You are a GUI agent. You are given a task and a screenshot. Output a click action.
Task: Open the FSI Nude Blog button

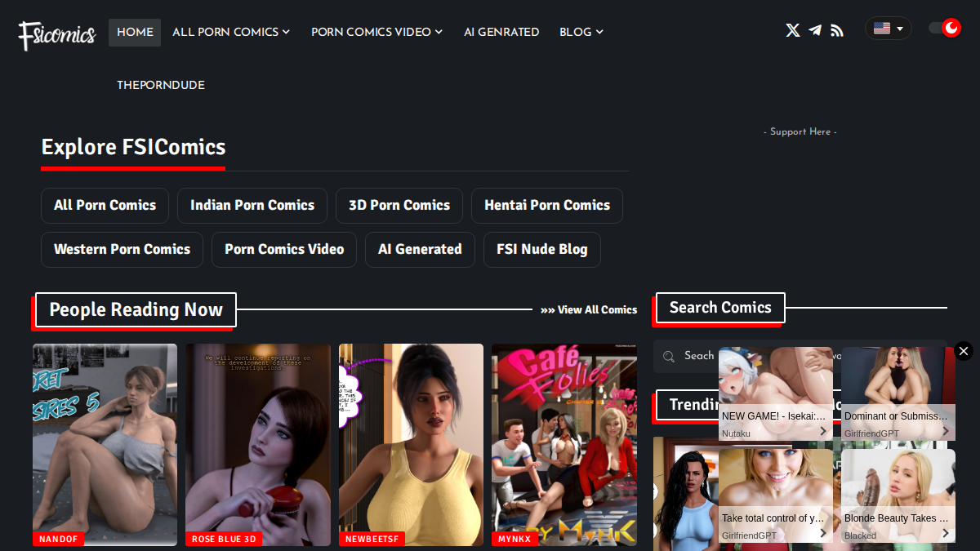542,250
